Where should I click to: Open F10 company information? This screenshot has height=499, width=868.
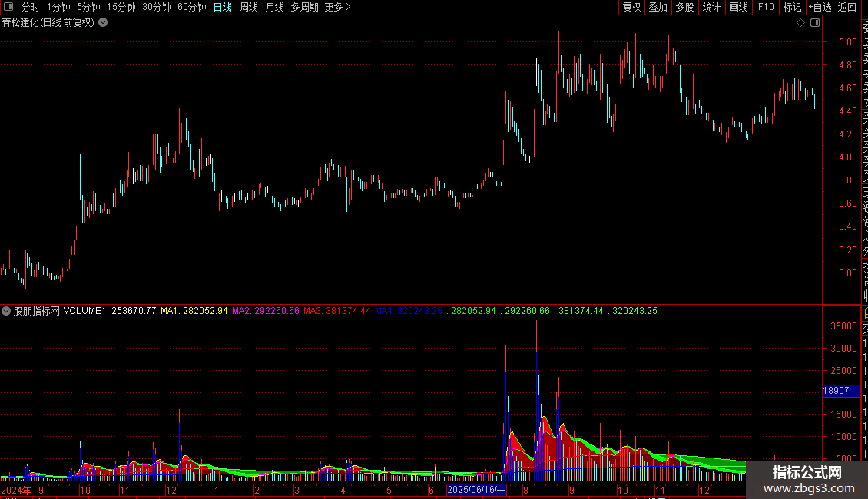point(766,7)
